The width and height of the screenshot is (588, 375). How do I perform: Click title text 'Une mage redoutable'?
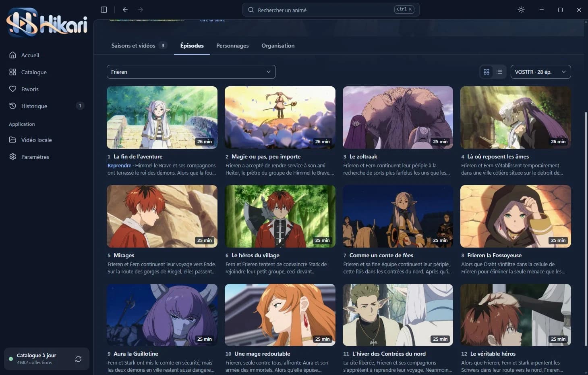click(262, 354)
